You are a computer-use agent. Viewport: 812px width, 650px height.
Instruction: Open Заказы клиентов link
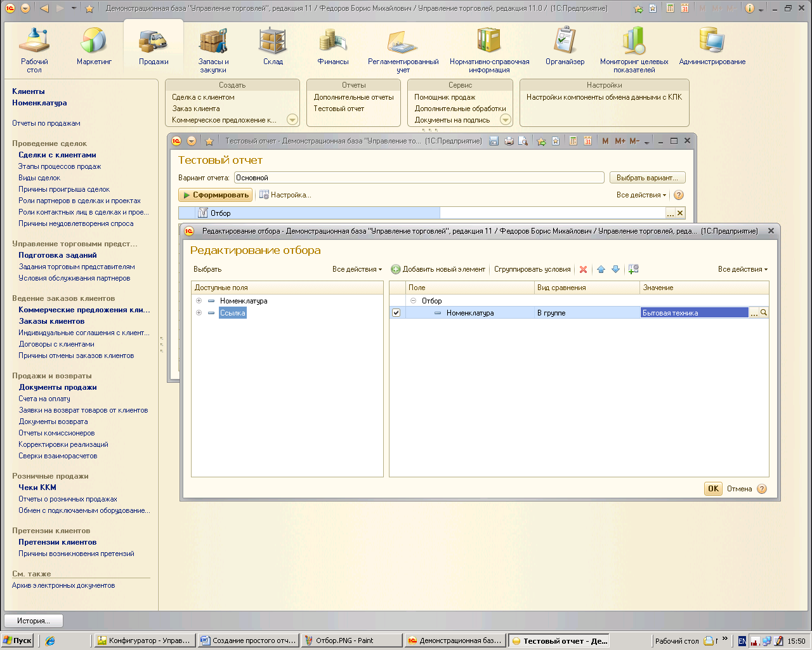[51, 321]
